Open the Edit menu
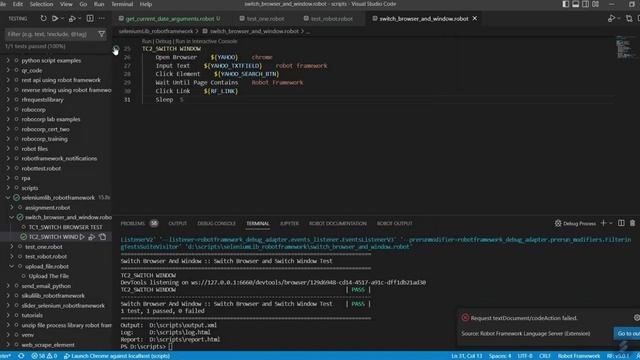640x360 pixels. coord(18,4)
